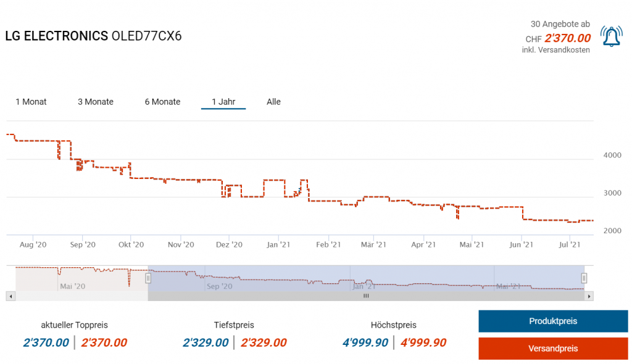Show the 6 Monate price history
This screenshot has height=364, width=632.
pyautogui.click(x=162, y=102)
